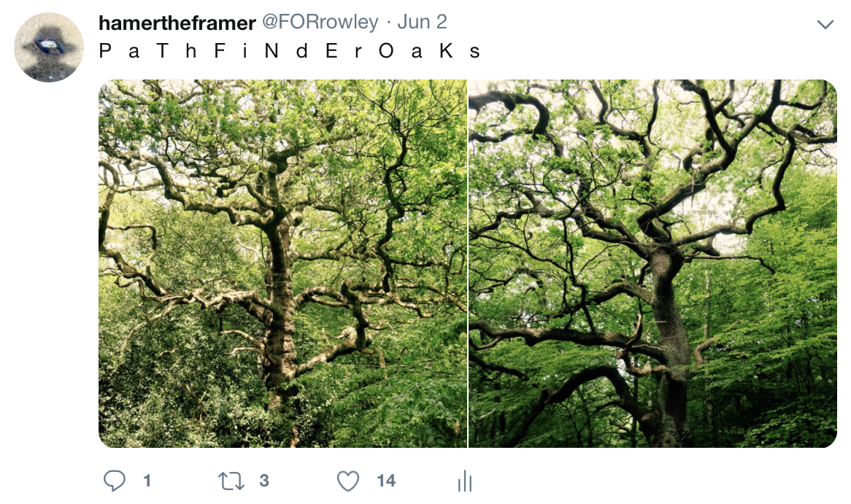The height and width of the screenshot is (504, 851).
Task: Open the Jun 2 timestamp permalink
Action: click(423, 22)
